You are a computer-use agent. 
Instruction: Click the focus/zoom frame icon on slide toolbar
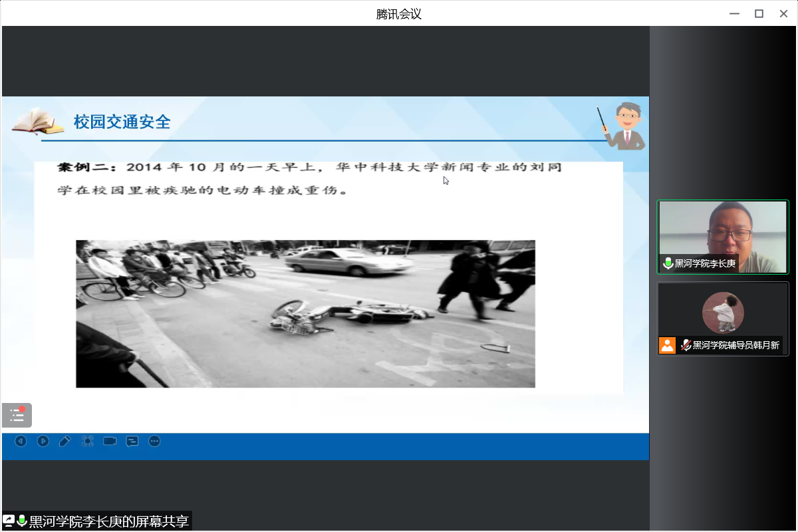pos(87,441)
